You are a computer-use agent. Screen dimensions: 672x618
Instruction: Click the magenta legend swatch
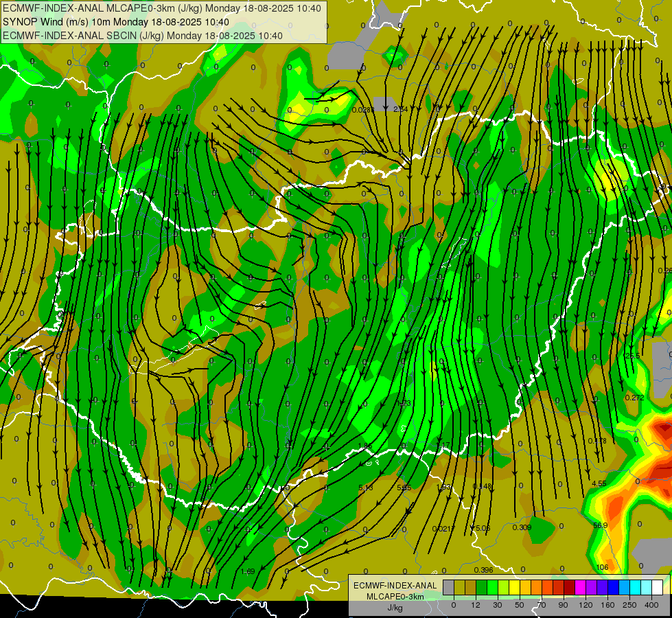[x=580, y=588]
